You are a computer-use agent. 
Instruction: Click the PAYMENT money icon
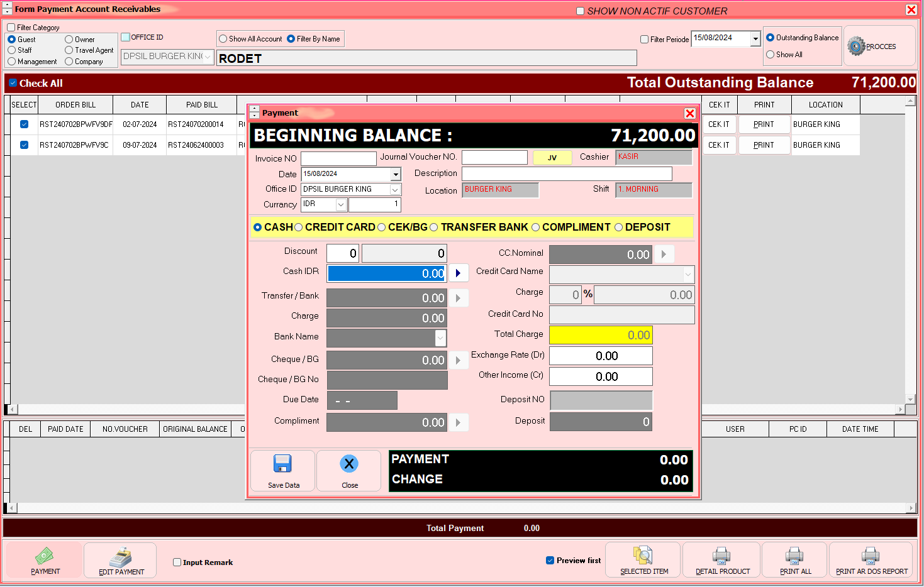pyautogui.click(x=45, y=556)
